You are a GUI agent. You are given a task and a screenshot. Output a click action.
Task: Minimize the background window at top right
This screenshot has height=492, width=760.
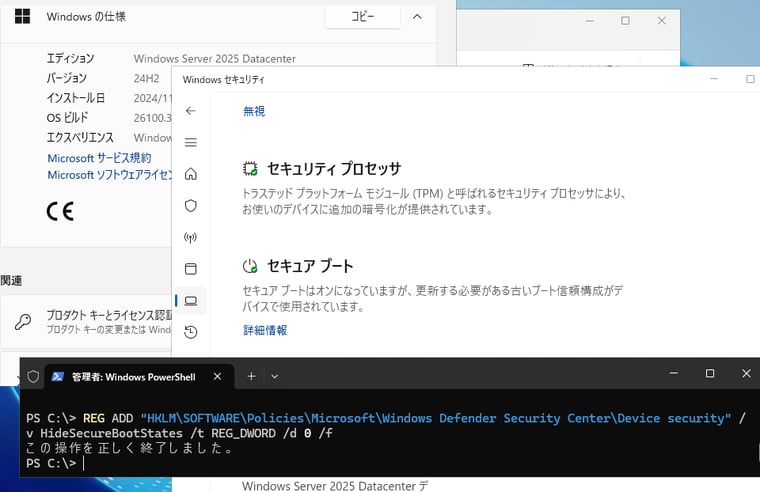(590, 20)
